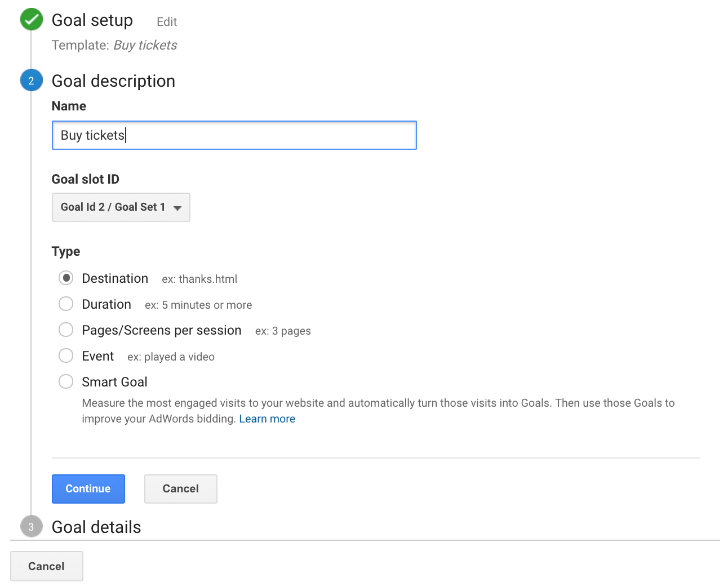Select the Duration goal type
Viewport: 728px width, 587px height.
coord(66,304)
